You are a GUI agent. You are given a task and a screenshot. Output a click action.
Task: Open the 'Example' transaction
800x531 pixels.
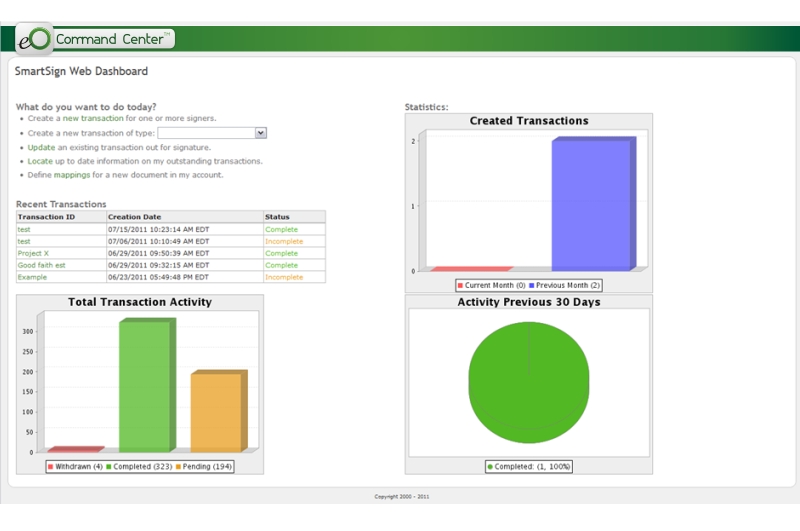coord(32,277)
